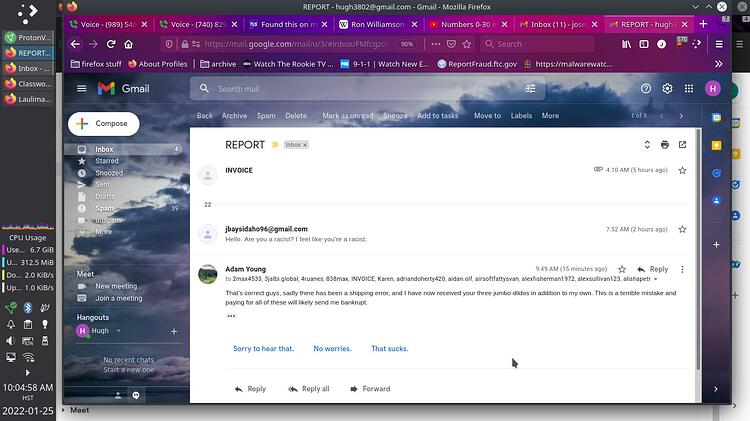Open Google Tasks side panel

716,173
